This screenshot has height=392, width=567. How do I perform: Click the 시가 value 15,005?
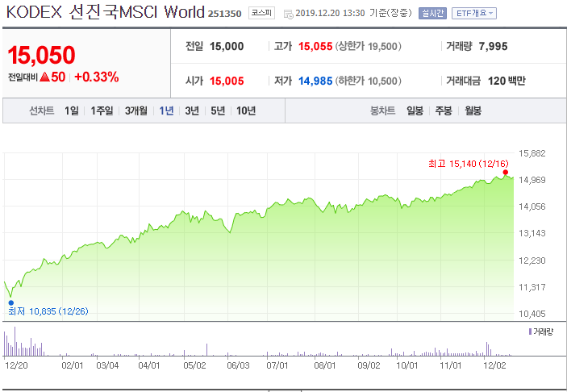pyautogui.click(x=227, y=81)
